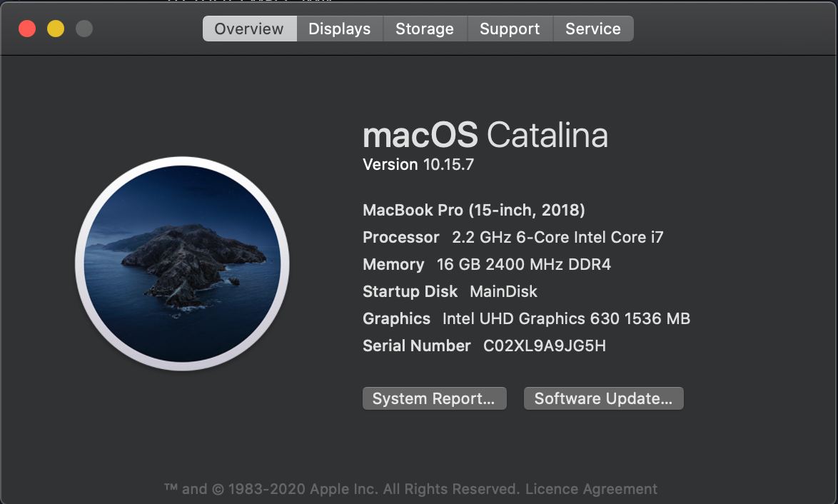Click the greyed-out zoom window button

tap(84, 29)
